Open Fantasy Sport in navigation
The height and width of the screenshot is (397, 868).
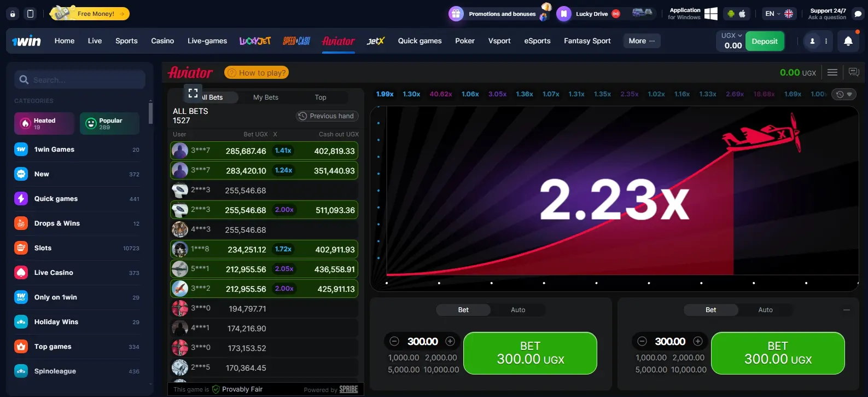[587, 41]
